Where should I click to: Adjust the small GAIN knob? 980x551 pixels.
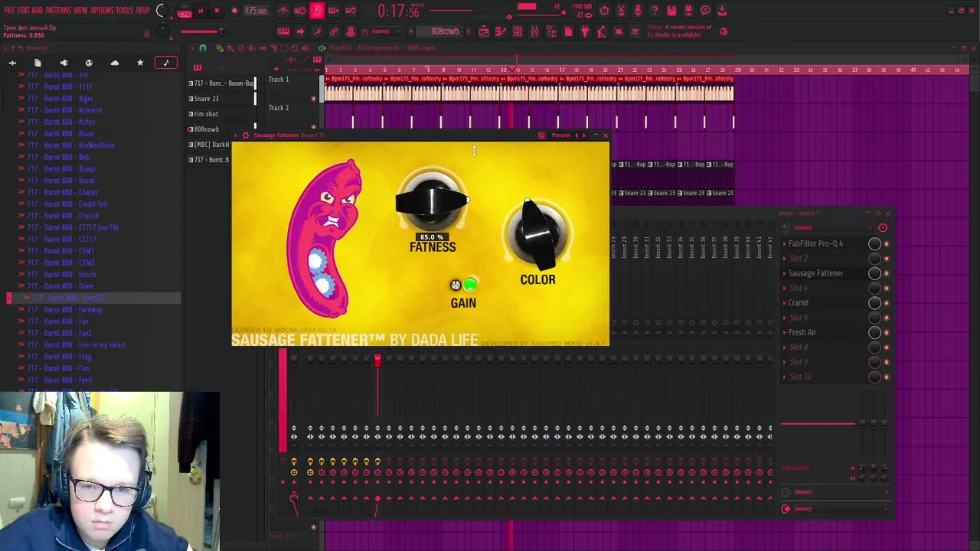456,285
